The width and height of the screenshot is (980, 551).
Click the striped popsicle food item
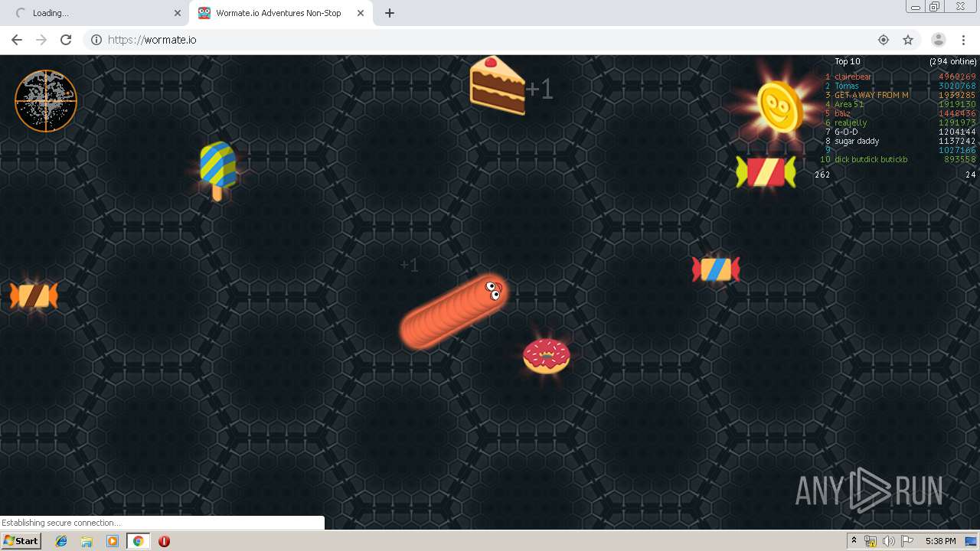[218, 170]
